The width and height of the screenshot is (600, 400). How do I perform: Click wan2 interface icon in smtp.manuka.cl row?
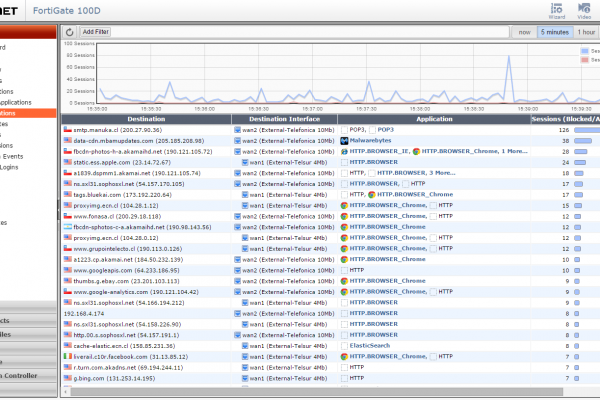tap(238, 130)
